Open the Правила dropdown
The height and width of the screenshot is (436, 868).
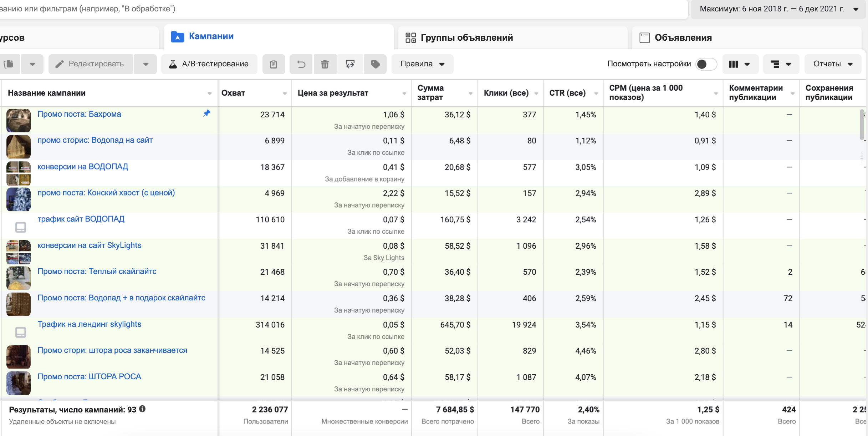[422, 64]
